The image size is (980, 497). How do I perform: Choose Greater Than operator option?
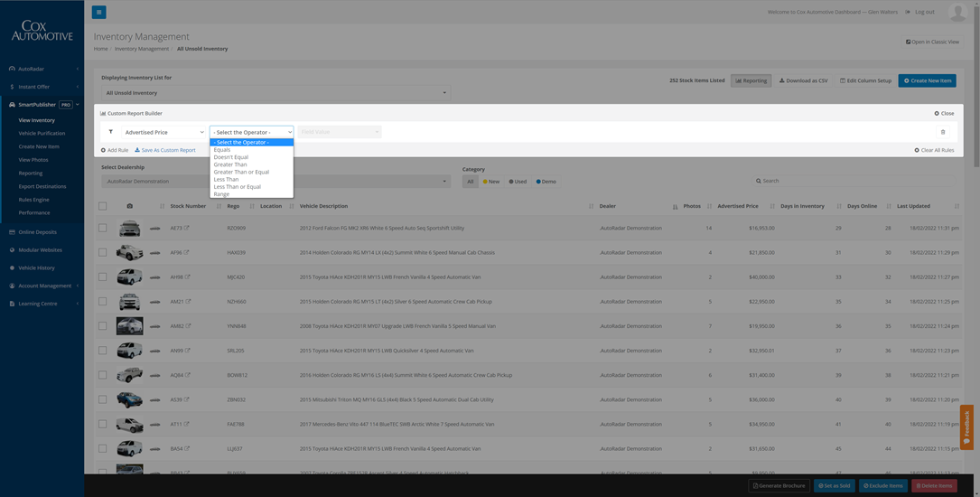(251, 164)
